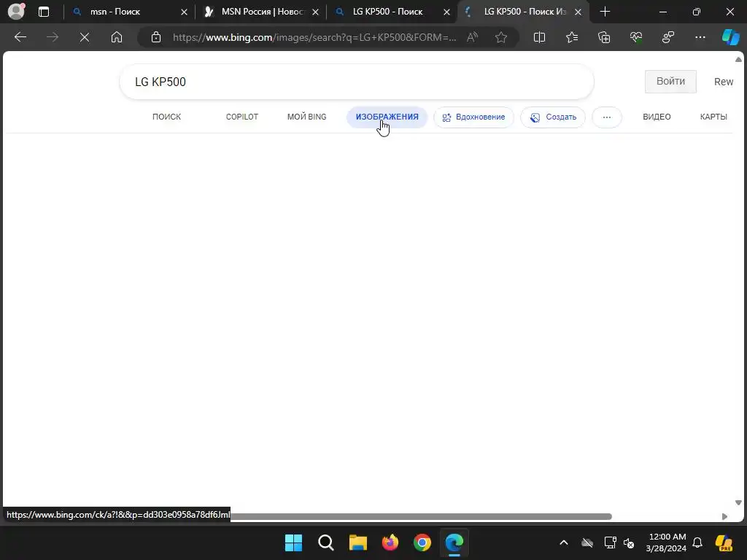
Task: Add this page to favorites
Action: pos(500,37)
